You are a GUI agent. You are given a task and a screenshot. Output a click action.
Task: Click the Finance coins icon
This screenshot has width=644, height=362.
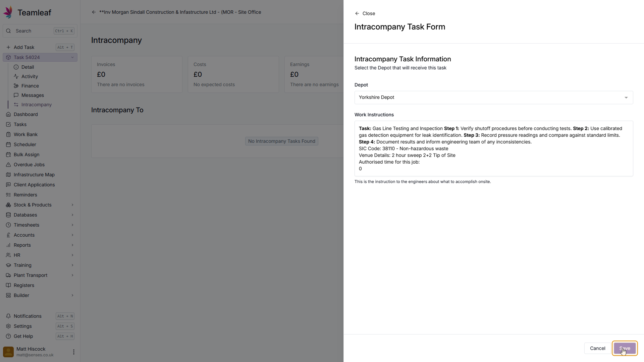(16, 86)
